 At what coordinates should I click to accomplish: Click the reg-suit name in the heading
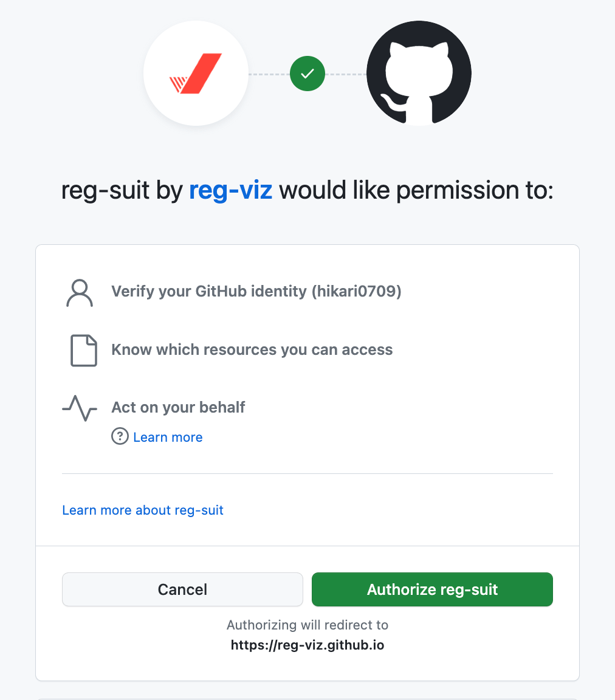coord(105,191)
